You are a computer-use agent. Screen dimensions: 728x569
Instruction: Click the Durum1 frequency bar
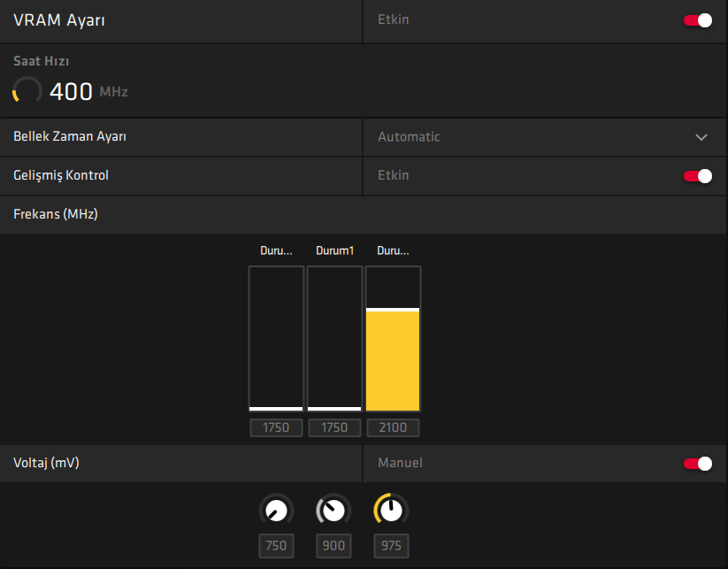(334, 339)
